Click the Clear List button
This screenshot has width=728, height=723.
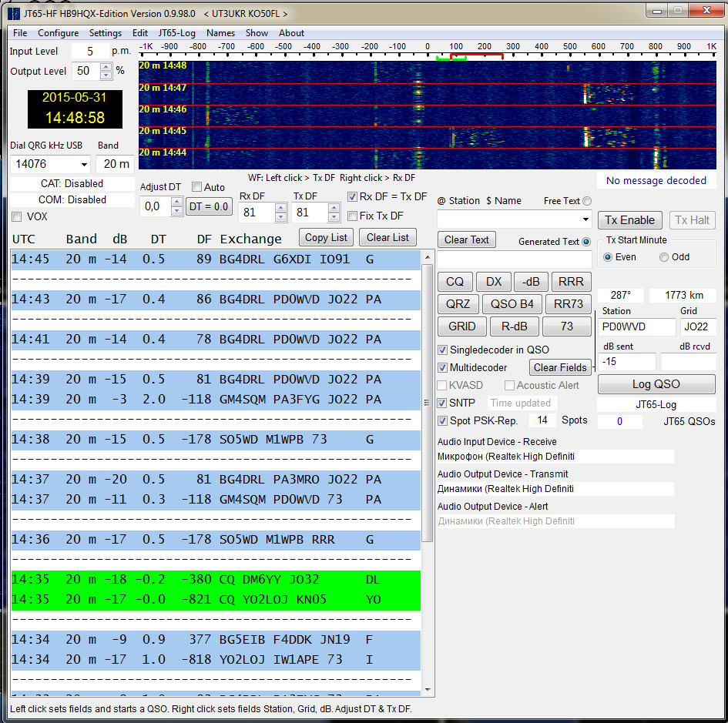(387, 237)
